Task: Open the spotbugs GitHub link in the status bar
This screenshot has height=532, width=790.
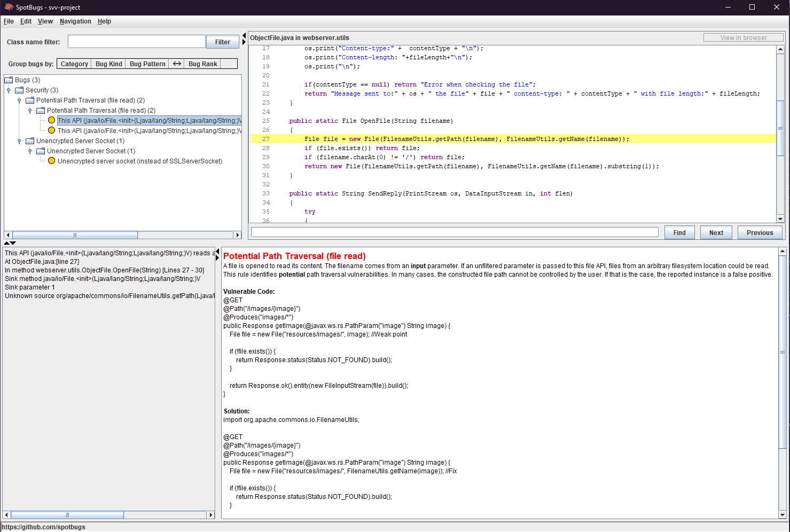Action: tap(43, 527)
